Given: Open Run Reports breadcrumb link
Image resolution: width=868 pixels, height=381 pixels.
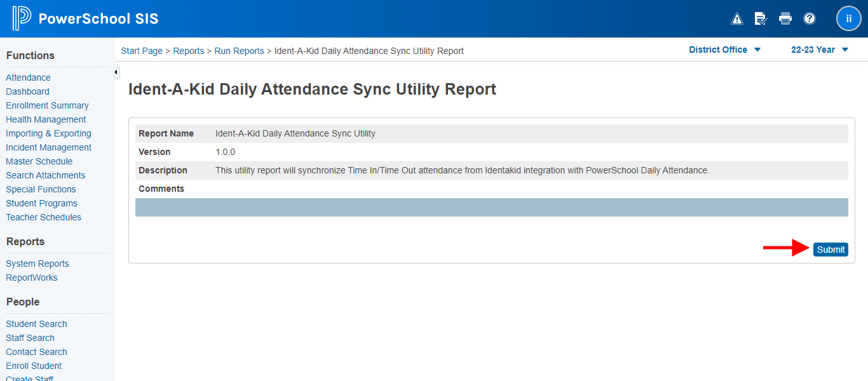Looking at the screenshot, I should pos(239,51).
